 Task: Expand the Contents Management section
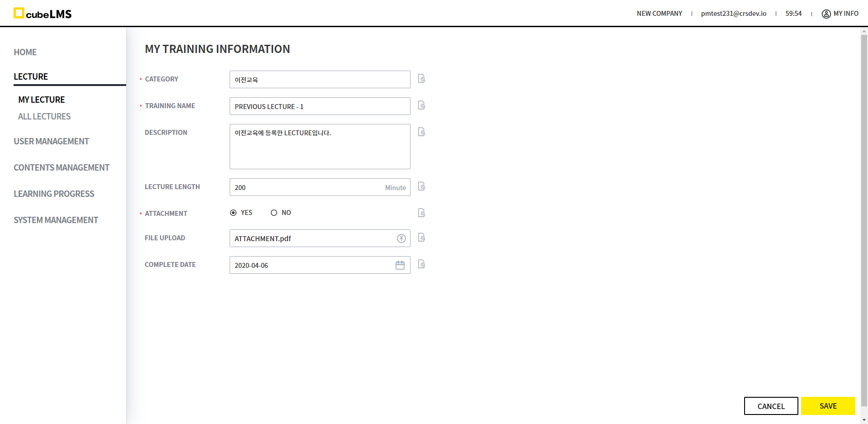[x=61, y=167]
